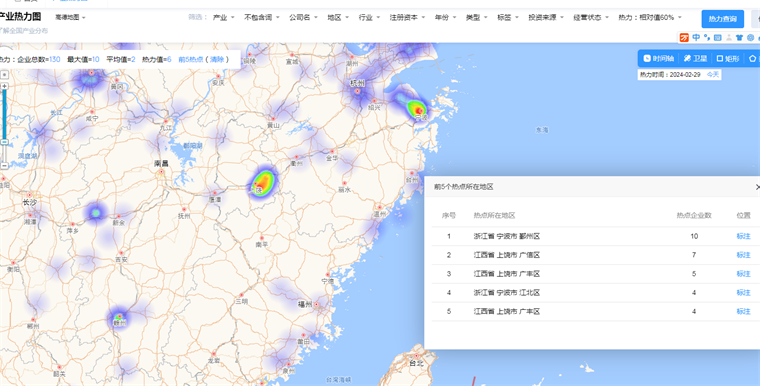Click the 浙江省 宁波市 鄞州区 cell

pyautogui.click(x=507, y=236)
